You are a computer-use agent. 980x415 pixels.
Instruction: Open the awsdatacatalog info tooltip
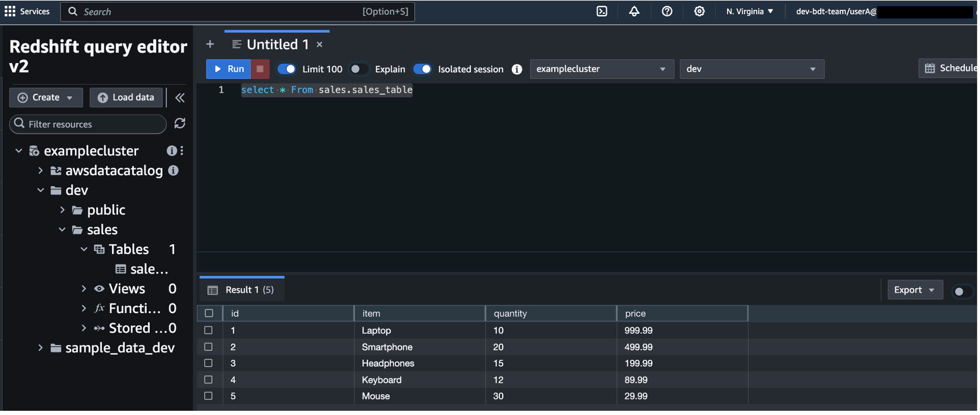(173, 170)
